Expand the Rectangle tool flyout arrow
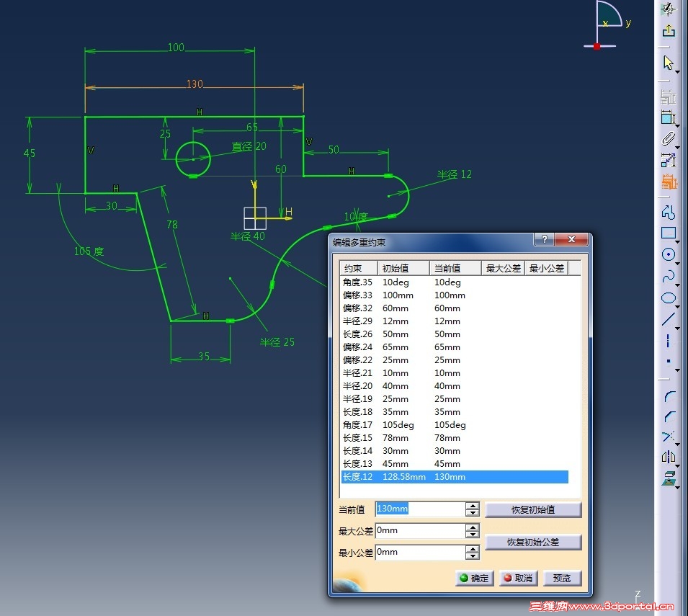 677,242
